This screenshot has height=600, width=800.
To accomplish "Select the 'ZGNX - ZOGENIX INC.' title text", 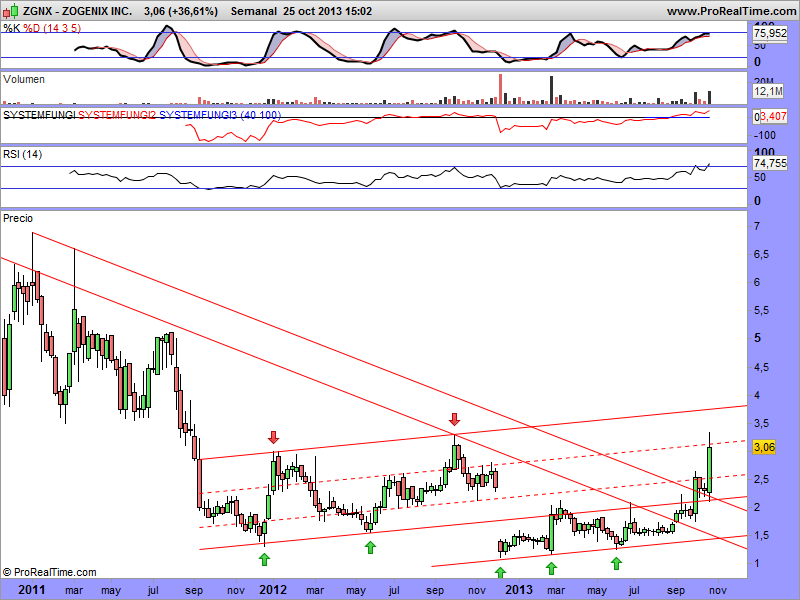I will [77, 11].
